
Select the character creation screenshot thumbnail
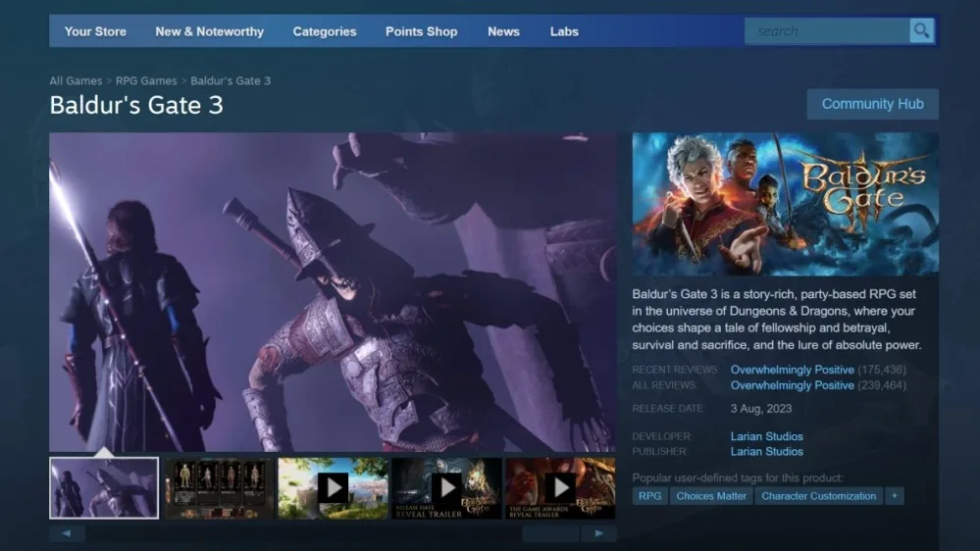tap(220, 488)
